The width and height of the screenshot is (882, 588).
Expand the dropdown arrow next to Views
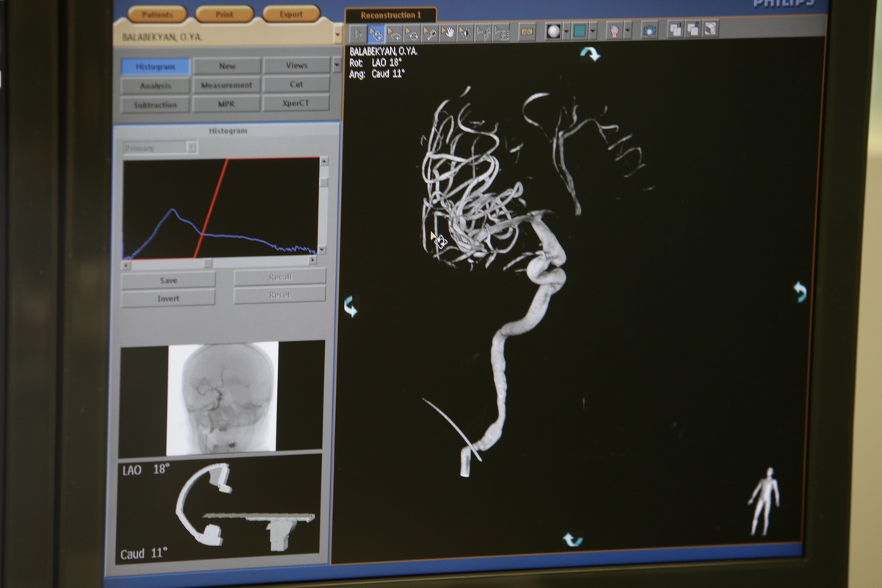(337, 65)
